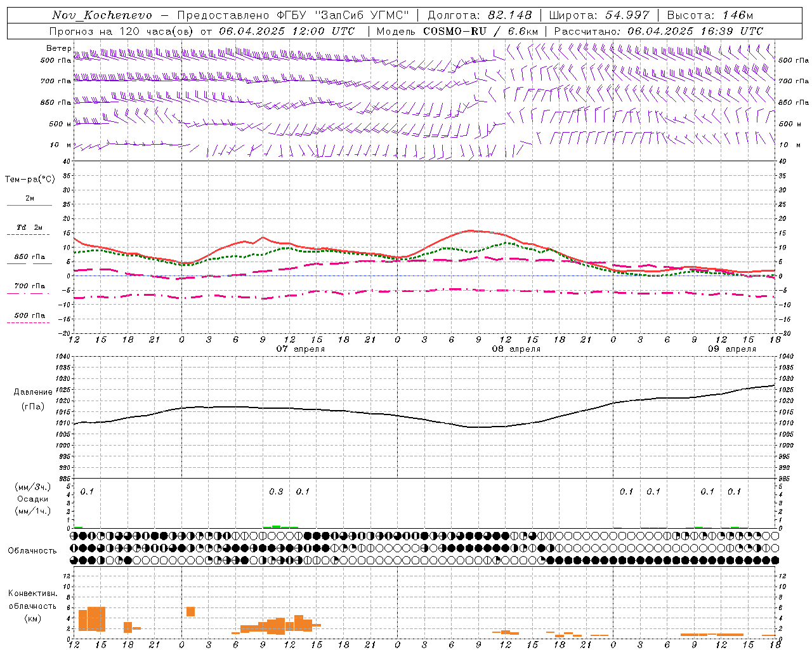Click the dashed line under legend '500 гПа'
This screenshot has width=812, height=650.
(28, 322)
